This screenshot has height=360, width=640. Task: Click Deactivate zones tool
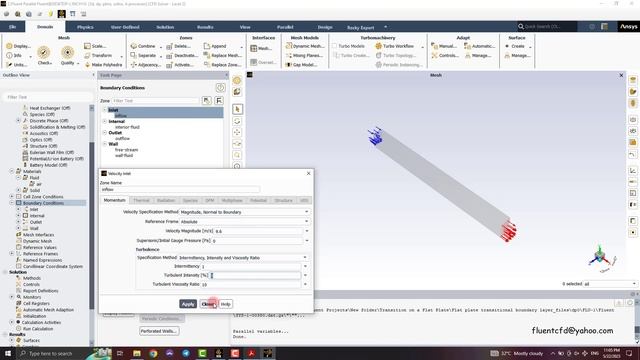point(182,56)
